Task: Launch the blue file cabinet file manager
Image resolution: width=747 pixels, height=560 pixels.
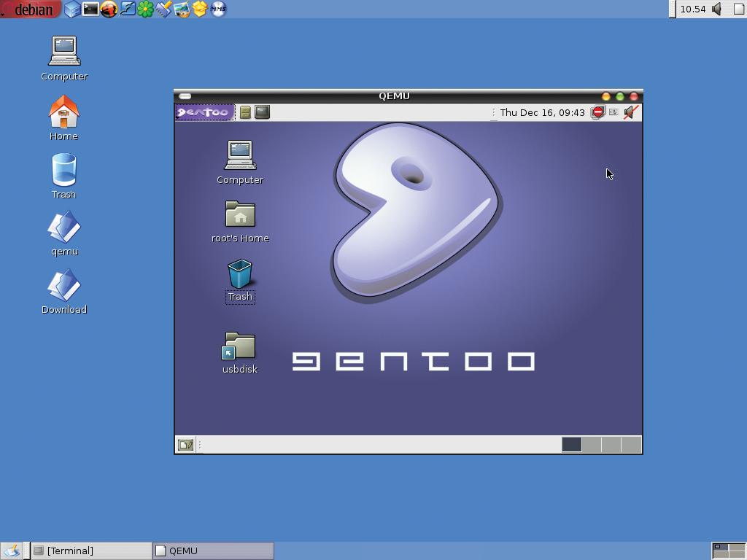Action: tap(72, 9)
